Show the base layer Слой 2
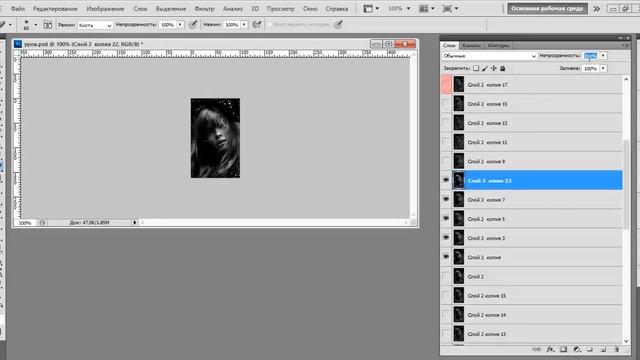 point(446,276)
